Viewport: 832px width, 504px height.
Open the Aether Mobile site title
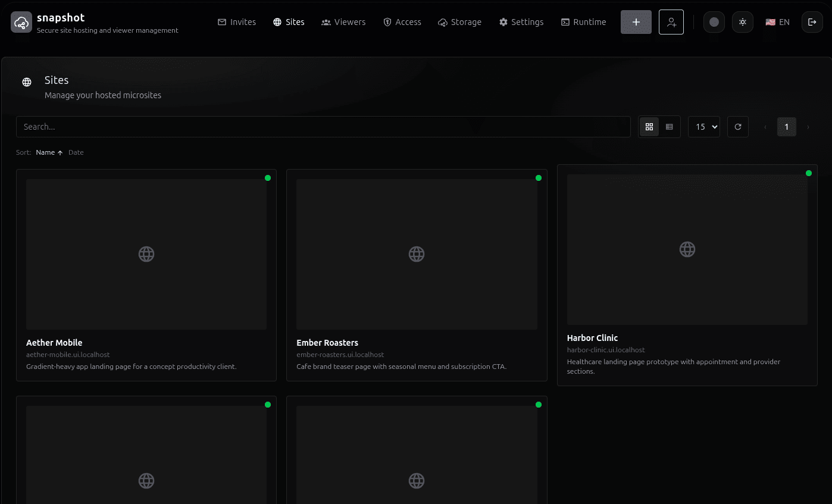tap(54, 343)
